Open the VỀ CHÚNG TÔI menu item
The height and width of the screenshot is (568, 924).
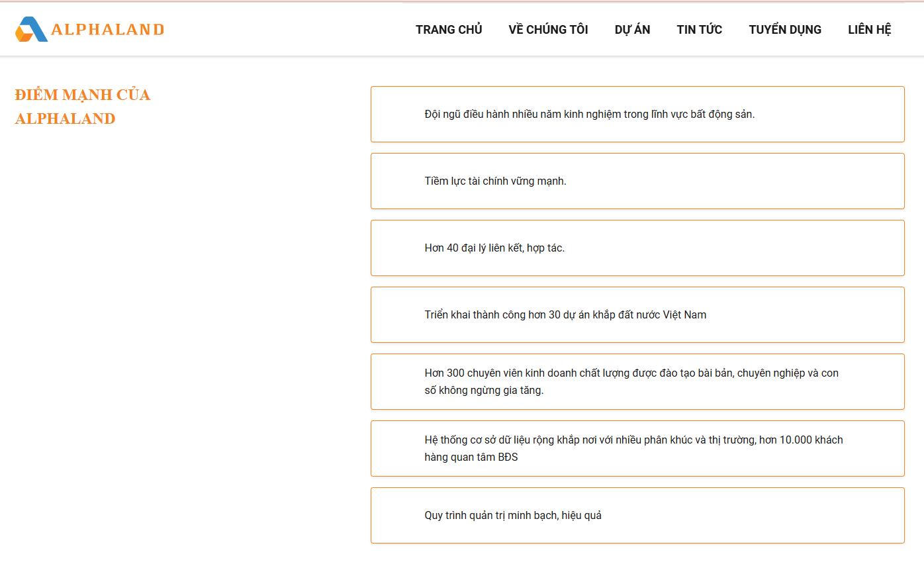548,29
